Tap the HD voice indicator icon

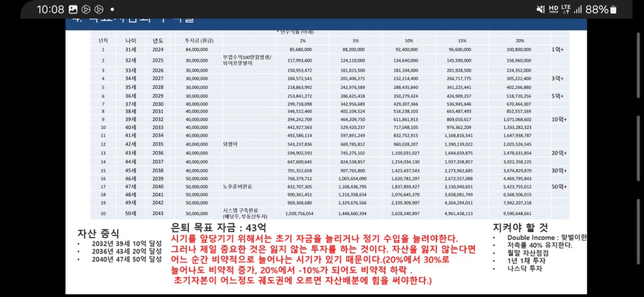(554, 9)
